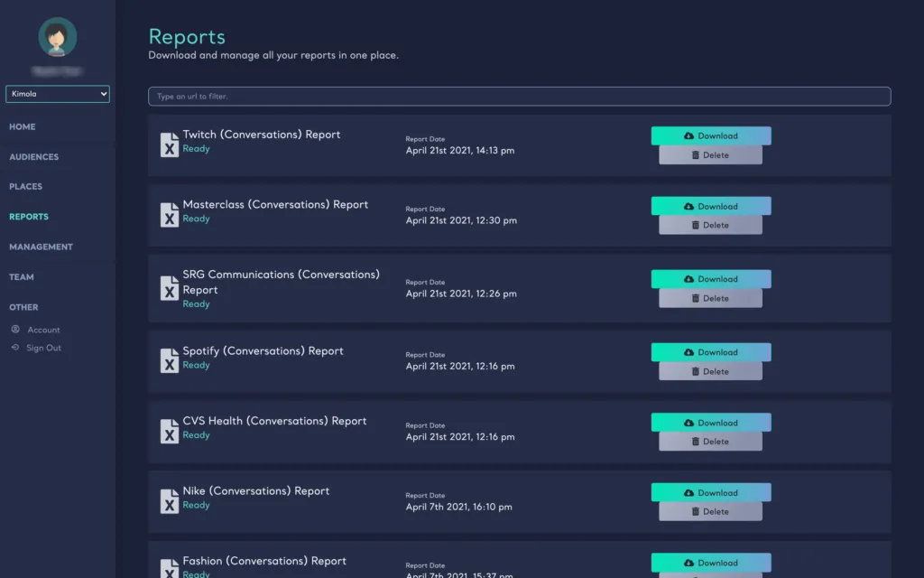
Task: Click the Ready status under Nike report
Action: pyautogui.click(x=196, y=505)
